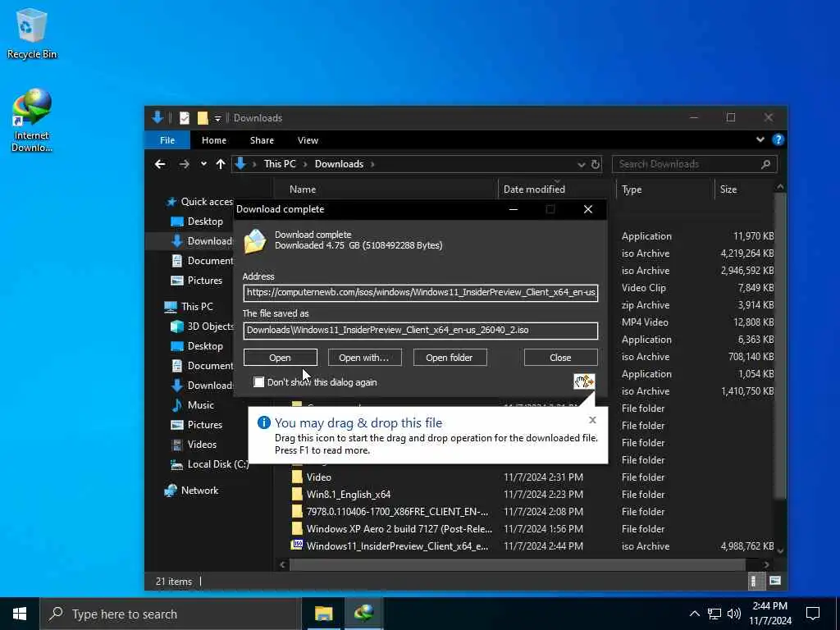This screenshot has height=630, width=840.
Task: Click the Explorer Back arrow
Action: coord(160,164)
